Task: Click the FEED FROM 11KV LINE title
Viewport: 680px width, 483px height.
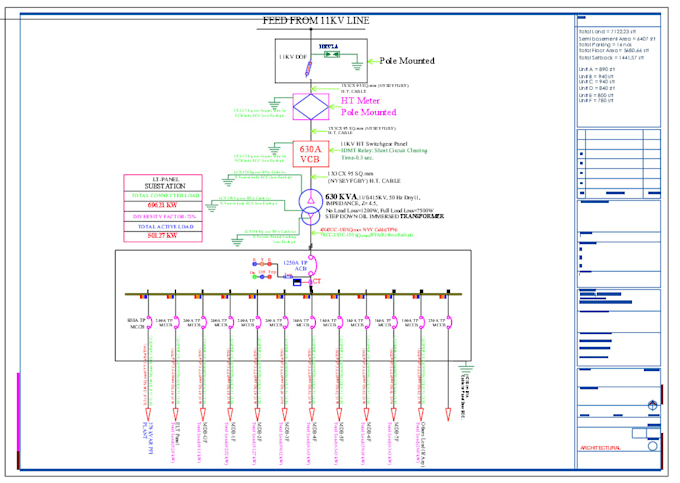Action: pyautogui.click(x=316, y=20)
